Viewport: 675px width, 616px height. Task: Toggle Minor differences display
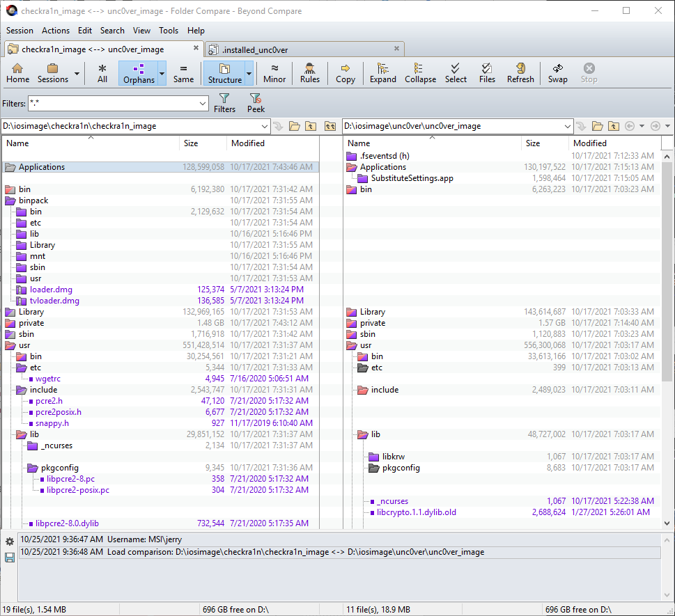point(274,73)
